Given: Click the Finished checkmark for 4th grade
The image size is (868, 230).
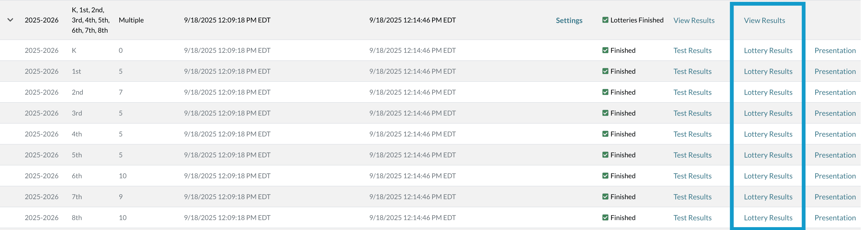Looking at the screenshot, I should click(x=605, y=134).
